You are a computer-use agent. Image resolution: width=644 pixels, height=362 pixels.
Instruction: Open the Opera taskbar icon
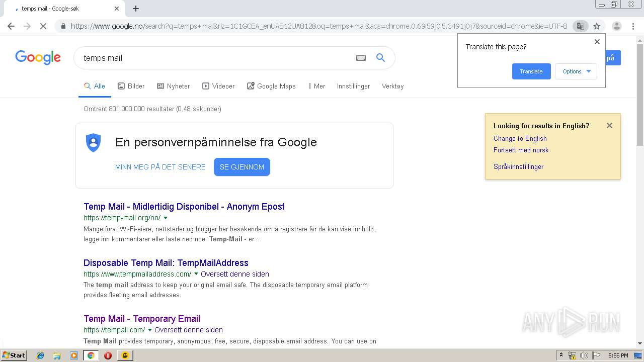(x=108, y=355)
